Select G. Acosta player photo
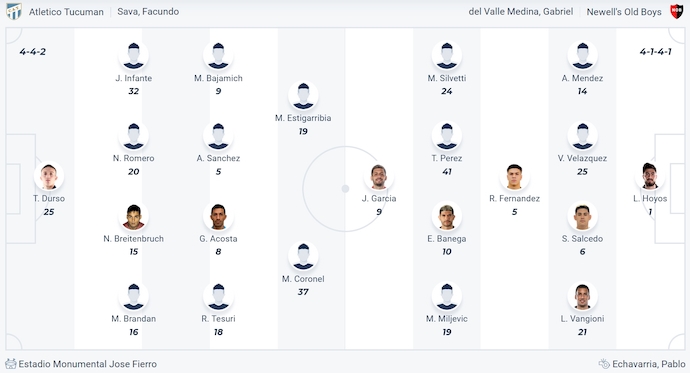Viewport: 690px width, 373px height. [218, 216]
